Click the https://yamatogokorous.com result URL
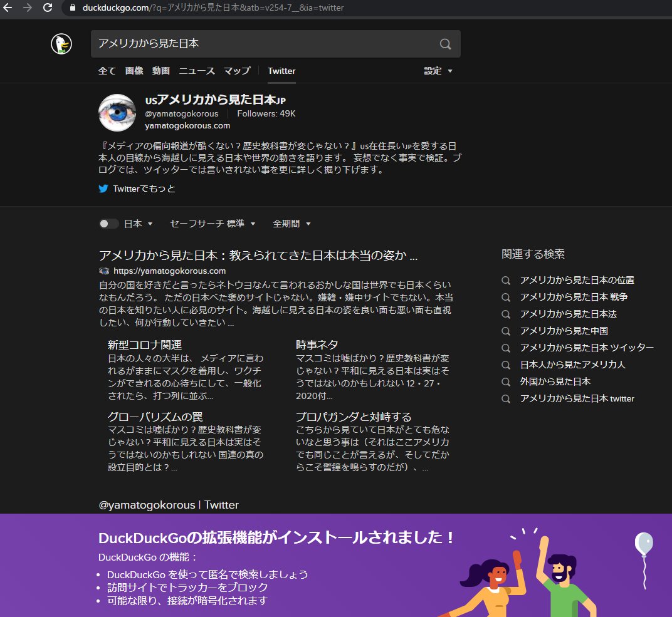This screenshot has height=617, width=672. [x=169, y=271]
